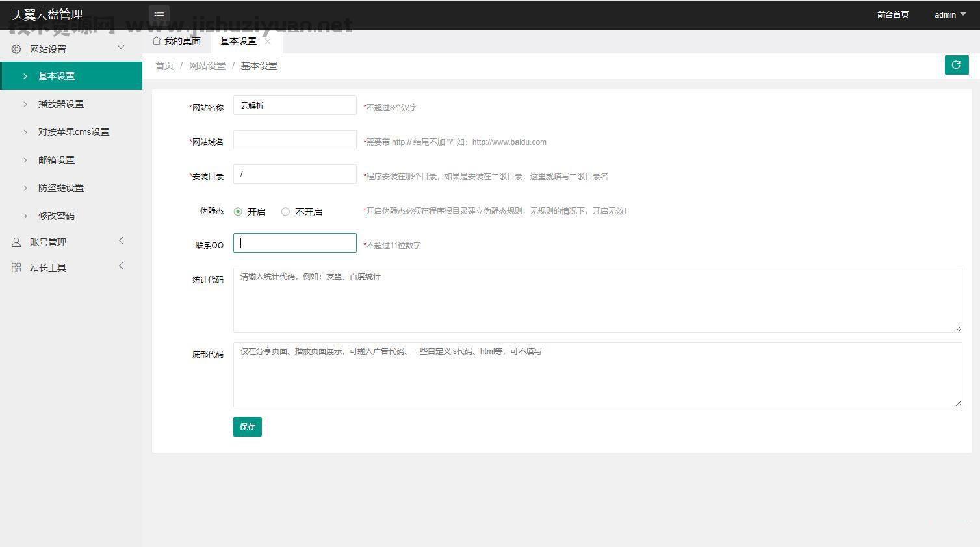Click the 保存 button
980x547 pixels.
[248, 427]
